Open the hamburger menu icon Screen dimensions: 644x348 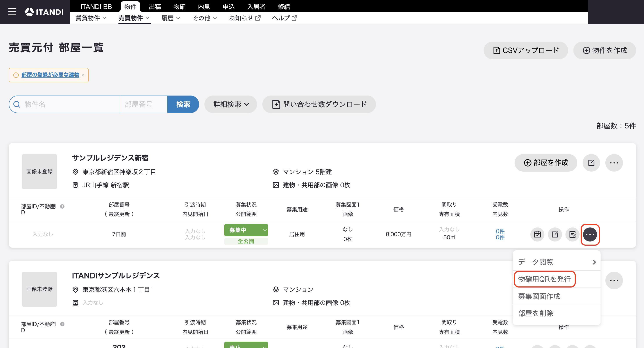tap(12, 12)
